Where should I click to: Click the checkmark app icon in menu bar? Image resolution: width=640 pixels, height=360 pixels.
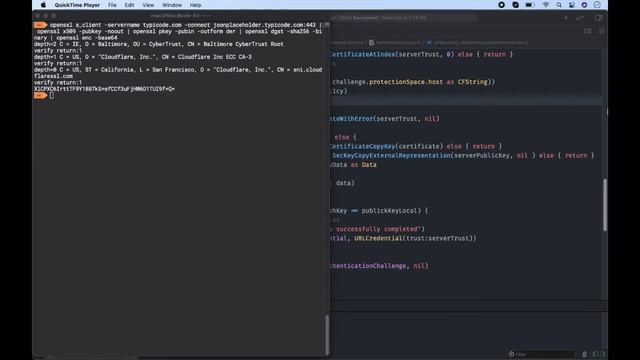point(516,5)
